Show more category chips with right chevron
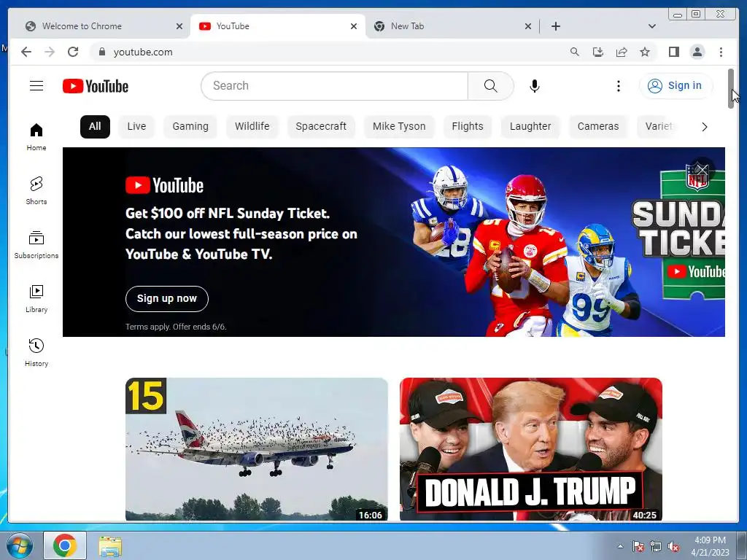This screenshot has width=747, height=560. (705, 127)
